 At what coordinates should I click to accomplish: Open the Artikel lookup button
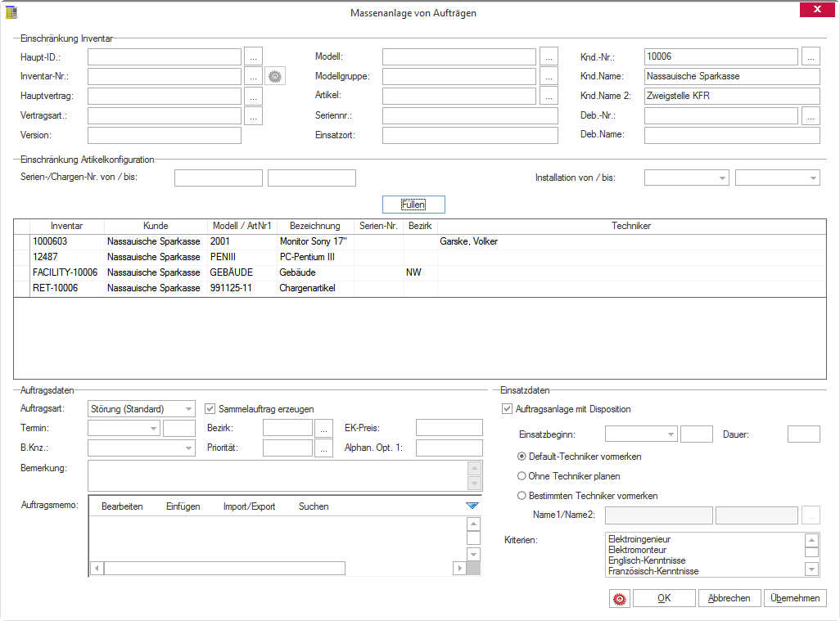pyautogui.click(x=549, y=96)
